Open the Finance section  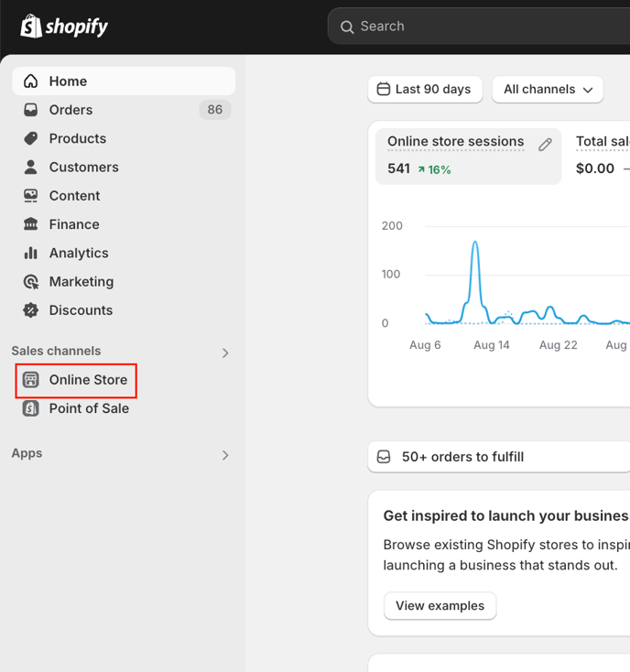[x=124, y=224]
